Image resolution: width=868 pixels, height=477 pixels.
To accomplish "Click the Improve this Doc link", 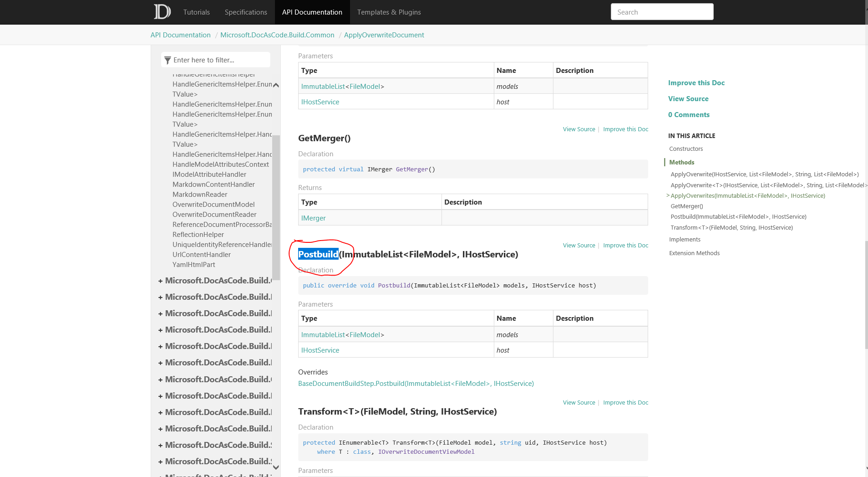I will pyautogui.click(x=696, y=82).
